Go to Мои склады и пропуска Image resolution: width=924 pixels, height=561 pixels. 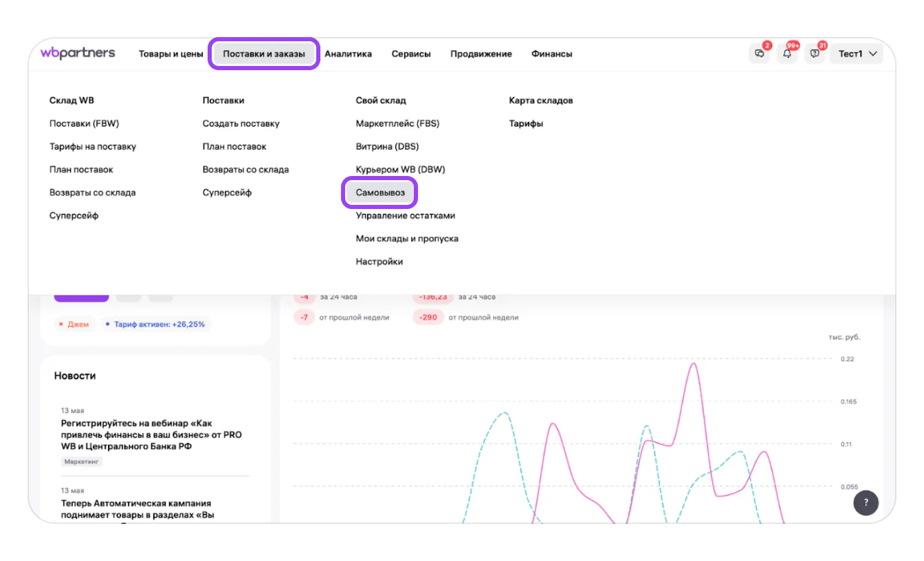(406, 239)
